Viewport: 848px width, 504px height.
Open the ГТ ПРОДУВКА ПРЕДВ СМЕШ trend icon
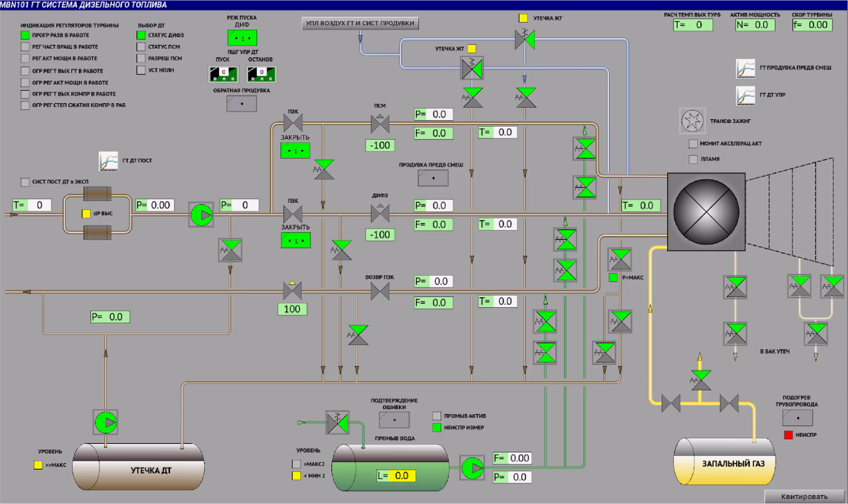[745, 68]
